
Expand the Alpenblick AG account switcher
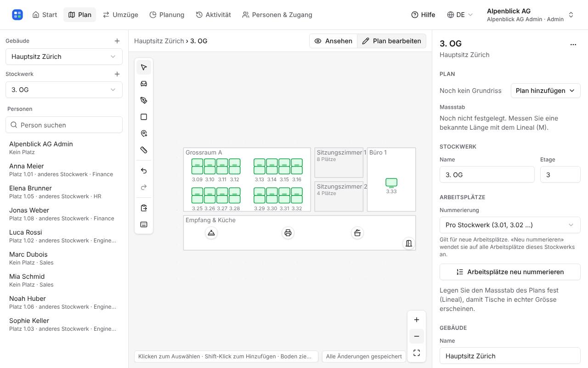click(x=531, y=15)
